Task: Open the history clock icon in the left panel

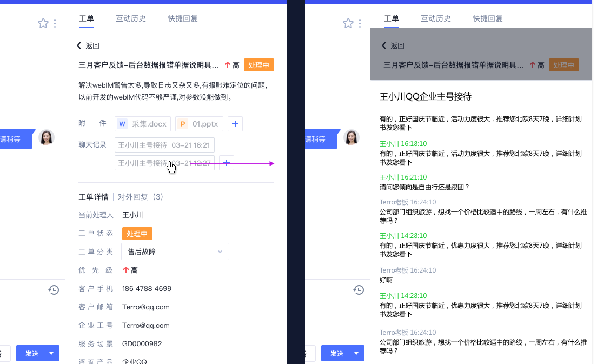Action: click(x=54, y=290)
